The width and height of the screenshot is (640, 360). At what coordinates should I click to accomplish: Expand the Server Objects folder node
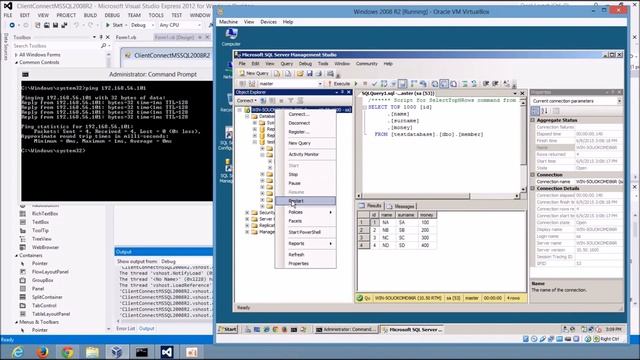247,219
